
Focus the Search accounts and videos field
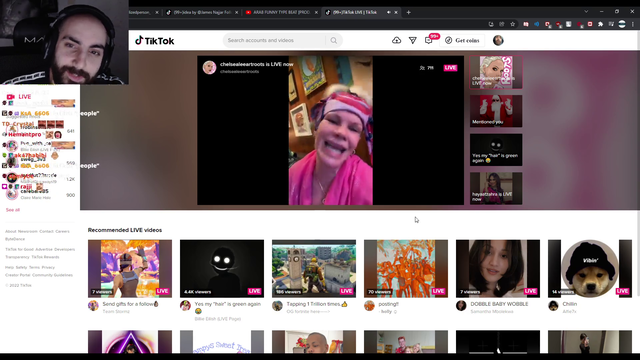click(276, 40)
